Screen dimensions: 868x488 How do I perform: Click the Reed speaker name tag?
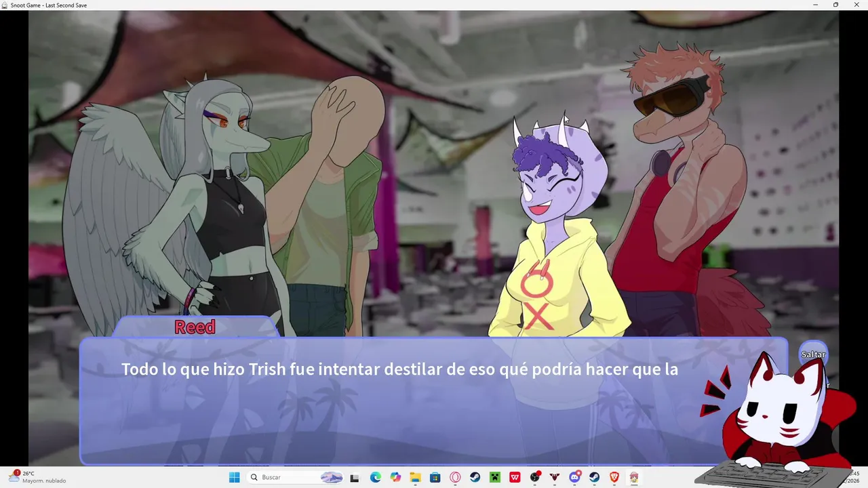195,327
